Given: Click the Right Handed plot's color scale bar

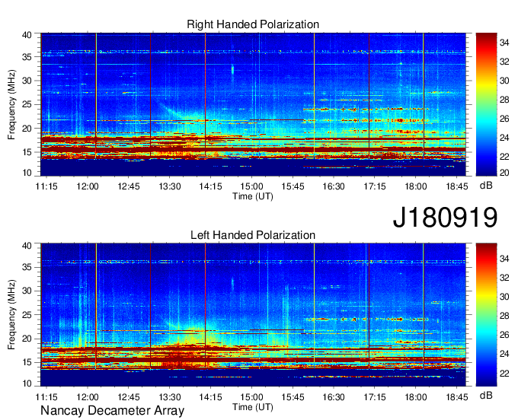Looking at the screenshot, I should (486, 104).
